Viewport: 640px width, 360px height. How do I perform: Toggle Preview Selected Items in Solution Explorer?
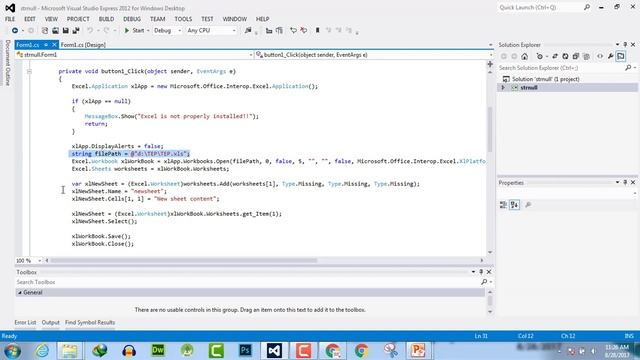coord(621,56)
